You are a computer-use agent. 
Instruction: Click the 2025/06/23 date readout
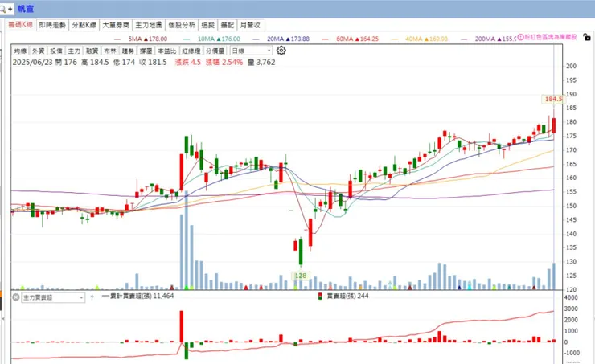pyautogui.click(x=32, y=62)
